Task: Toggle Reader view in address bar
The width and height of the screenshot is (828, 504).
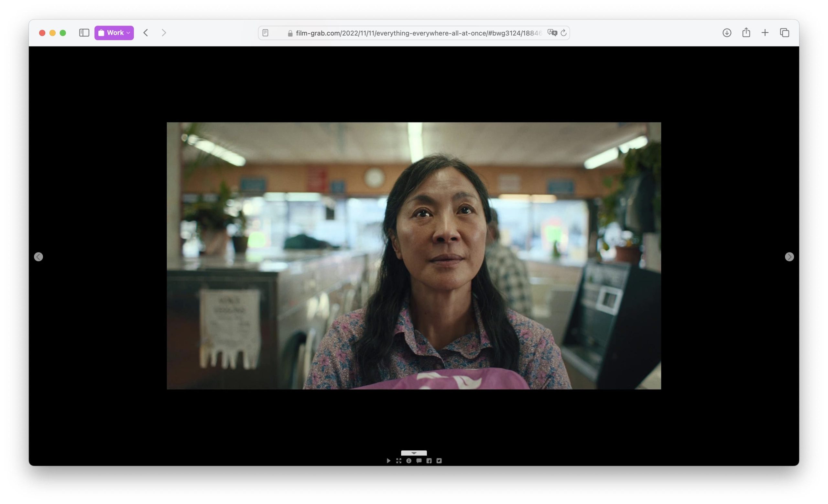Action: point(266,33)
